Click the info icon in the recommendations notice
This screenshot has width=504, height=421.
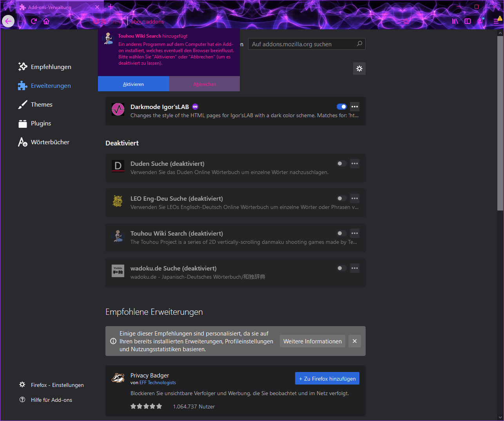(113, 341)
